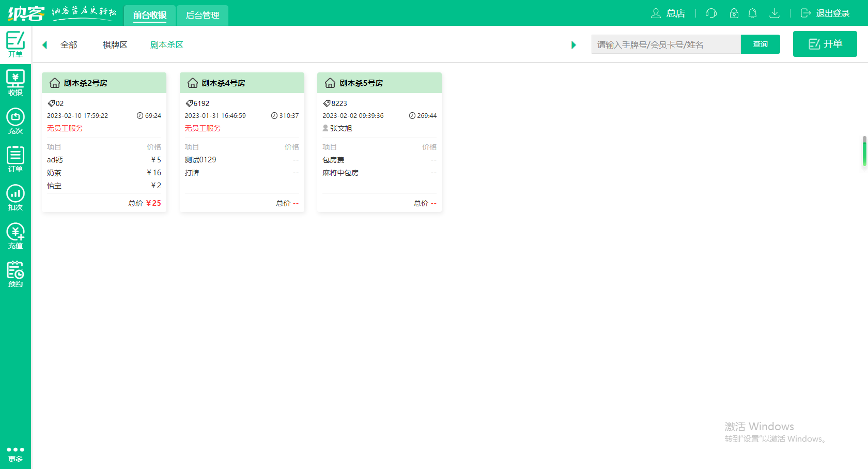Select the 棋牌区 area tab

[115, 45]
